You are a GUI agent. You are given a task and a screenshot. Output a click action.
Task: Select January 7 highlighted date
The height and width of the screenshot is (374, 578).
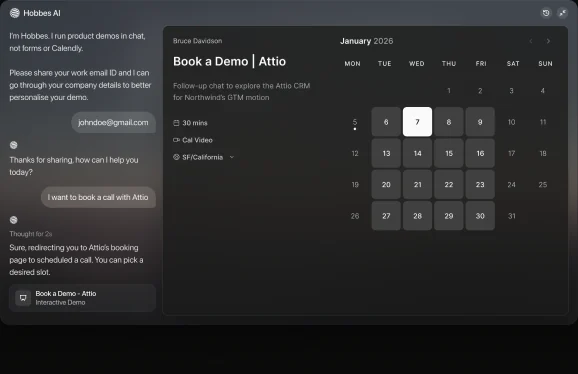point(417,122)
